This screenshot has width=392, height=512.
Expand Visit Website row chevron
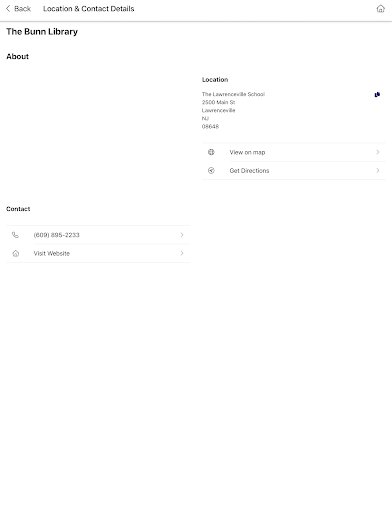tap(182, 253)
